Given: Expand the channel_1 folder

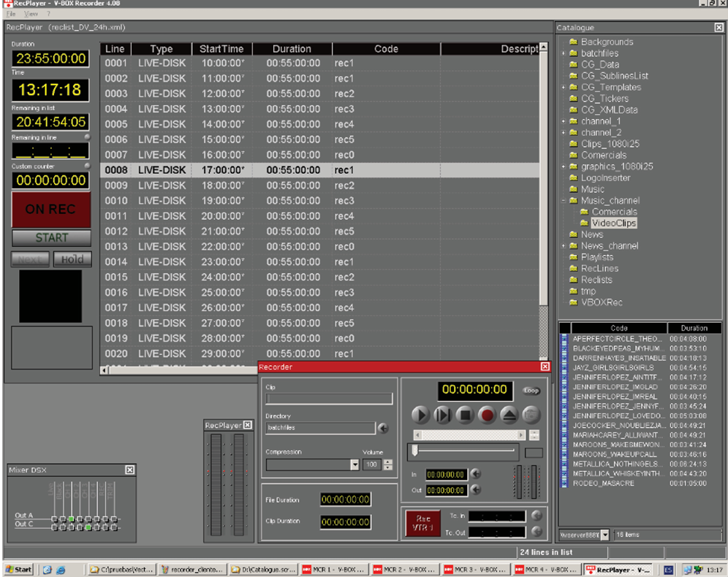Looking at the screenshot, I should [564, 121].
